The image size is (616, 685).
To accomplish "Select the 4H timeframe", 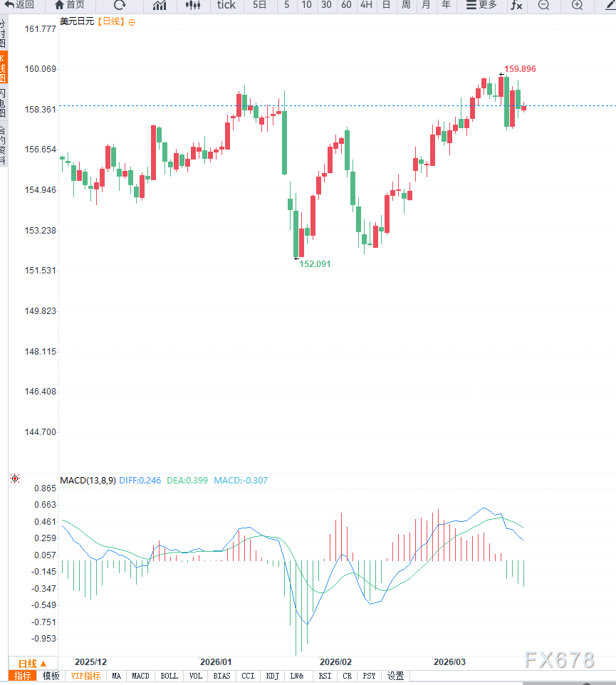I will [366, 5].
